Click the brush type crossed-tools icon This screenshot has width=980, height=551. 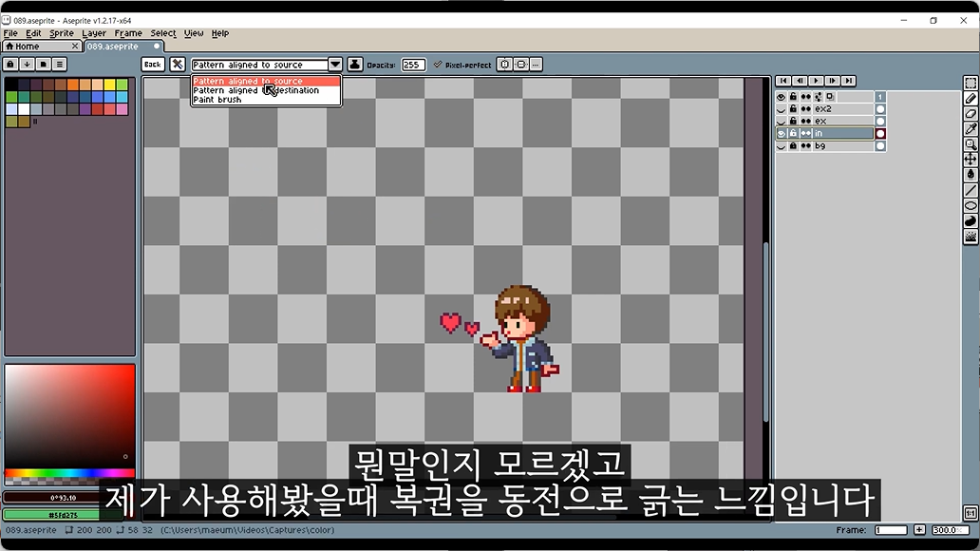coord(178,65)
